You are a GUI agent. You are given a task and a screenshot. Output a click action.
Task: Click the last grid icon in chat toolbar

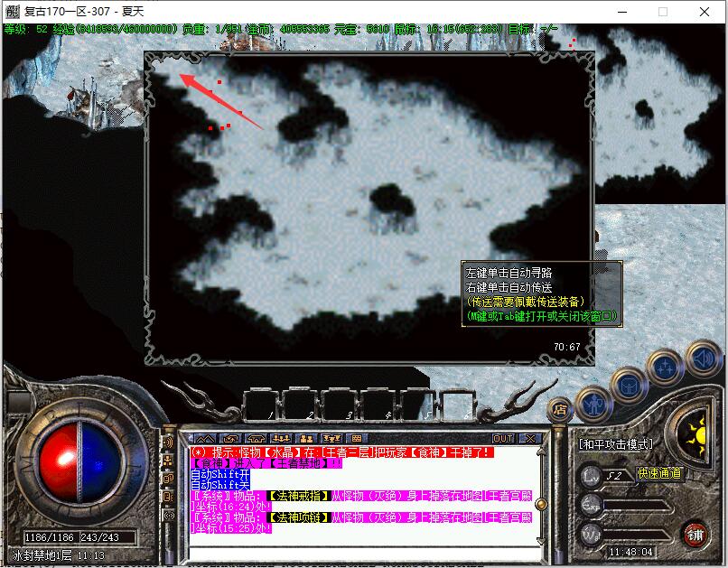(x=357, y=438)
